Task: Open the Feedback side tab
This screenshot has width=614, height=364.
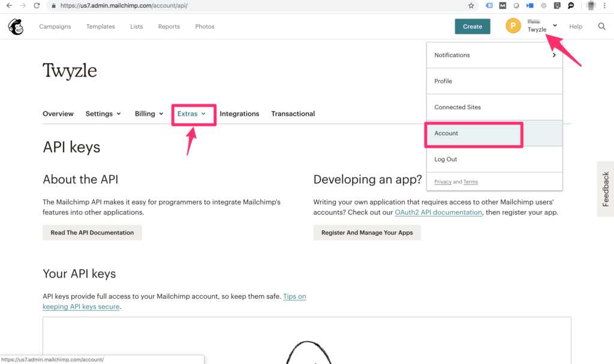Action: click(605, 189)
